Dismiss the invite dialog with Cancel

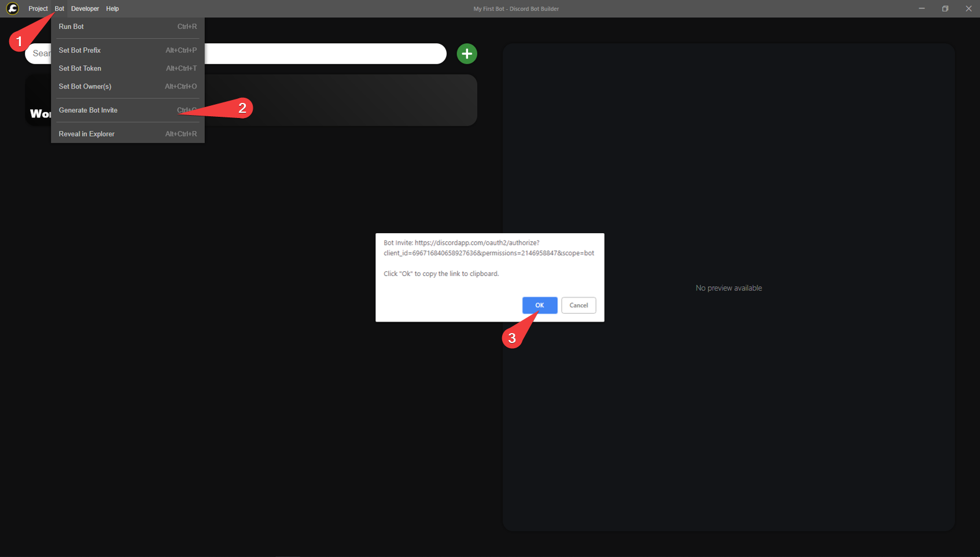coord(579,305)
